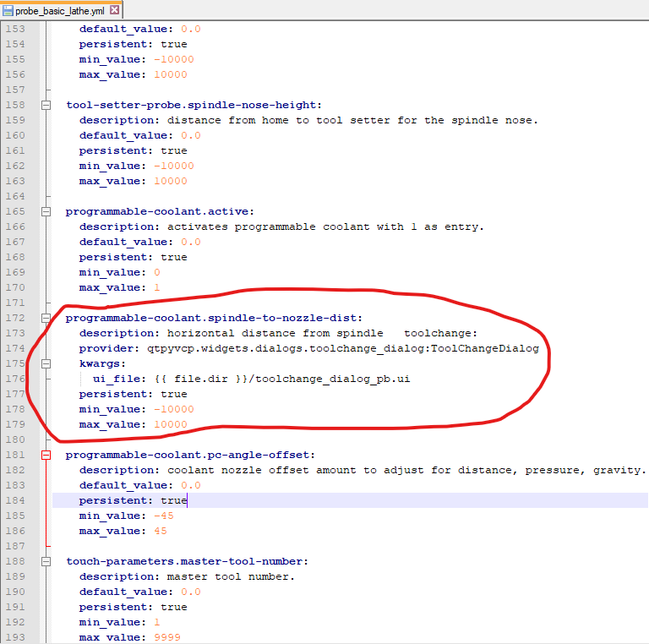
Task: Click value '0' of min_value on line 169
Action: (157, 272)
